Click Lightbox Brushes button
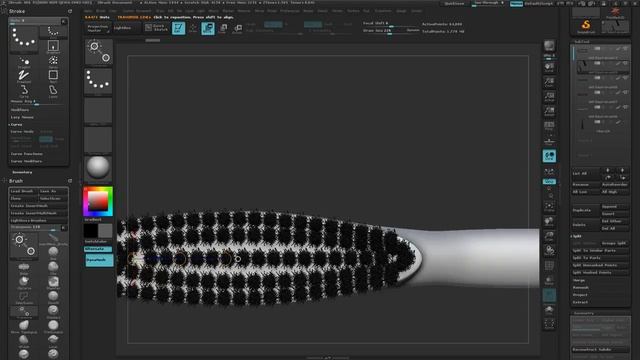Viewport: 640px width, 360px height. click(x=39, y=220)
